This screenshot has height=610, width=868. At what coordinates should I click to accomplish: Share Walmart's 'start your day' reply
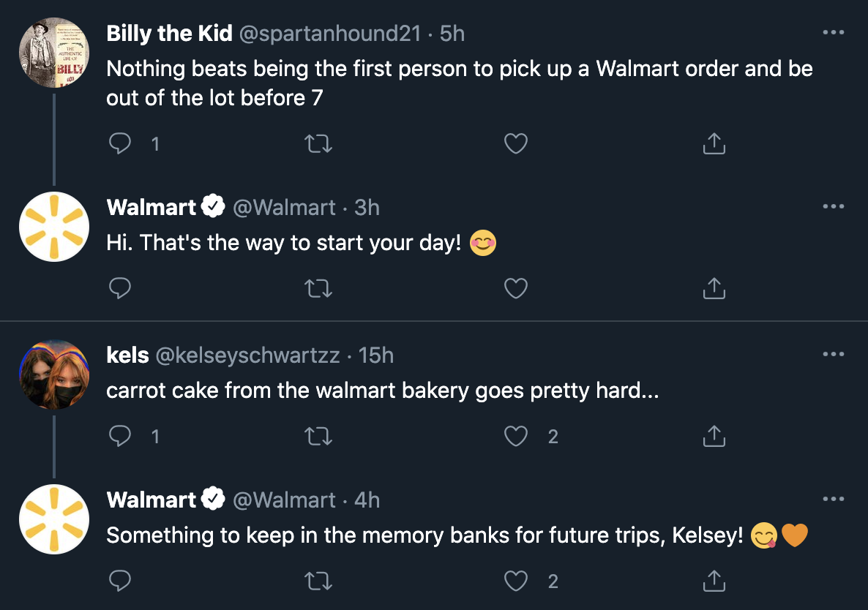(714, 289)
